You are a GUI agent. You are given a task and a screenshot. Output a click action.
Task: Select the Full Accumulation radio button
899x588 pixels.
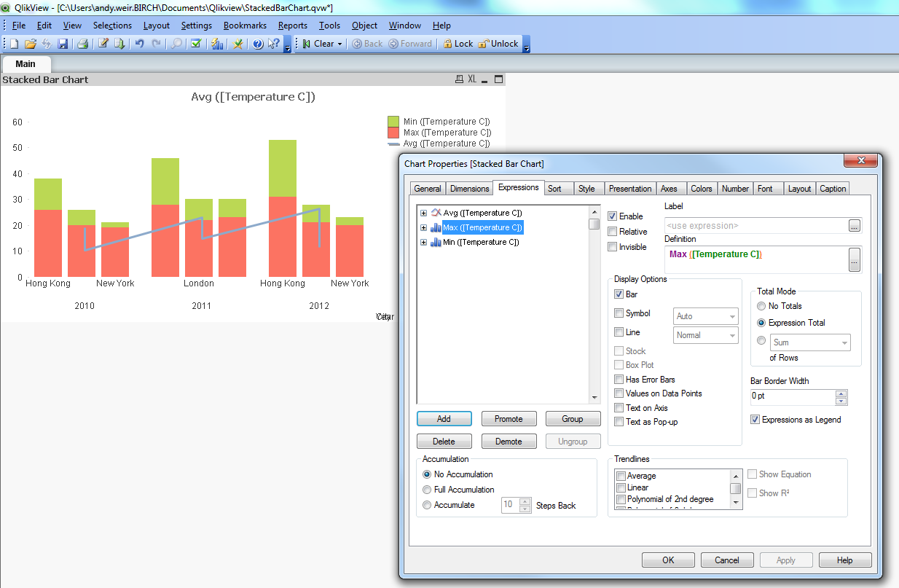[427, 490]
